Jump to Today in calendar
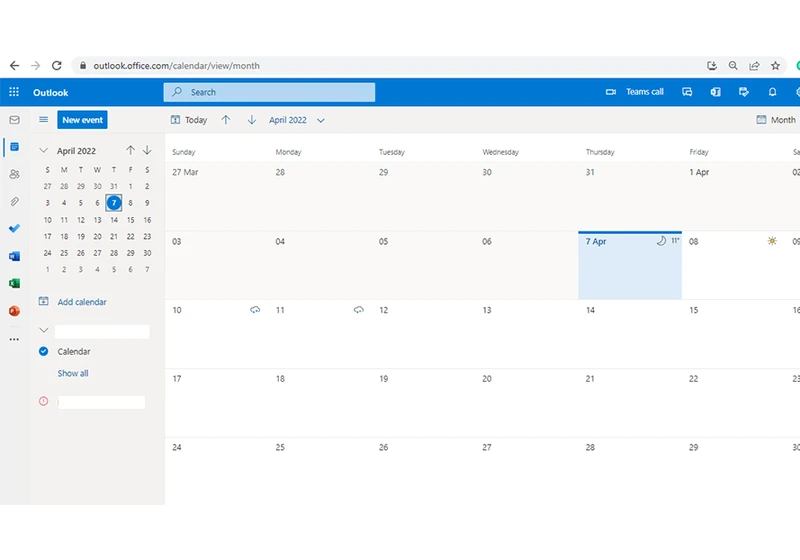Viewport: 800px width, 560px height. click(x=189, y=120)
